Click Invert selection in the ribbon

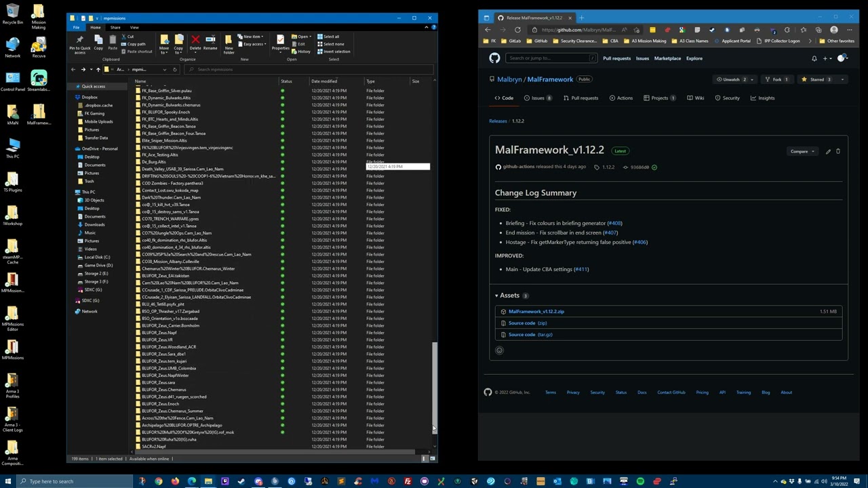[x=334, y=52]
